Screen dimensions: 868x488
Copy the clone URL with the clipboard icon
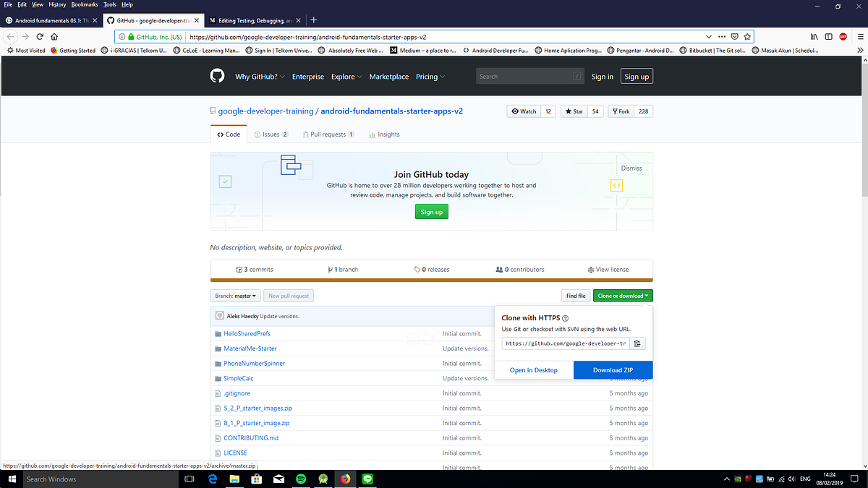637,343
